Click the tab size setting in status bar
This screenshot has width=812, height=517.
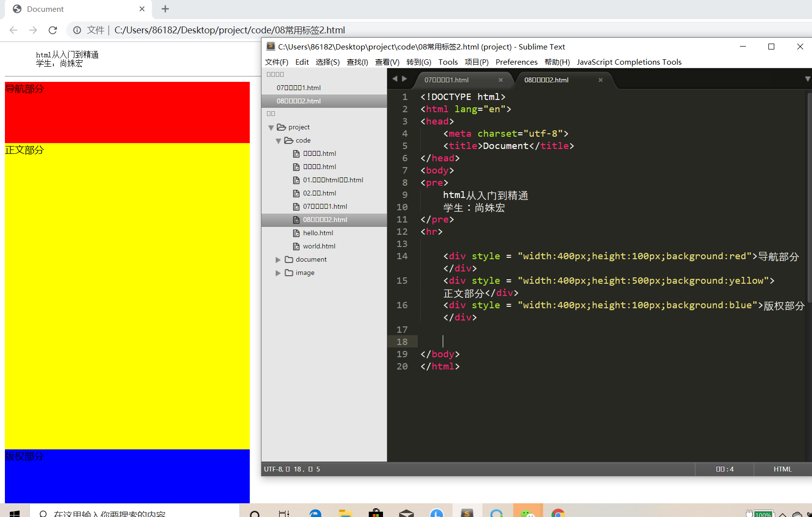725,469
